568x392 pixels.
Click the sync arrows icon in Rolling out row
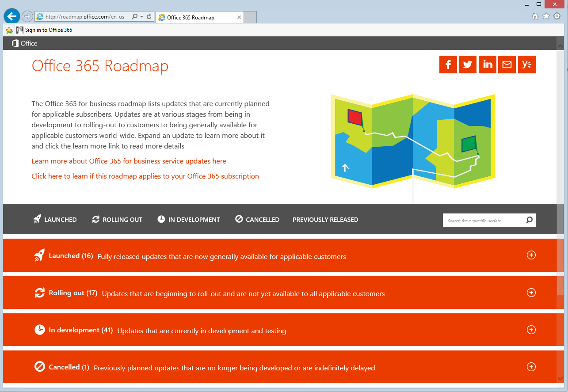click(40, 293)
